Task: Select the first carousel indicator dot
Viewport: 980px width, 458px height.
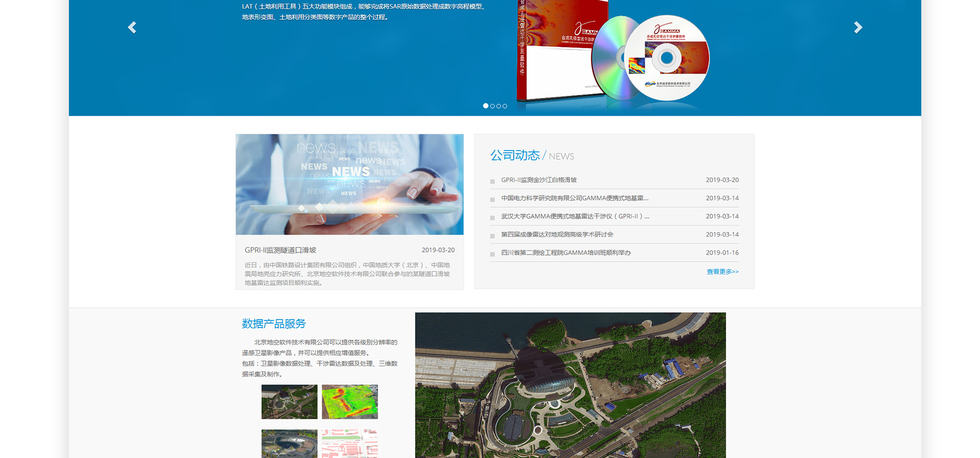Action: click(485, 106)
